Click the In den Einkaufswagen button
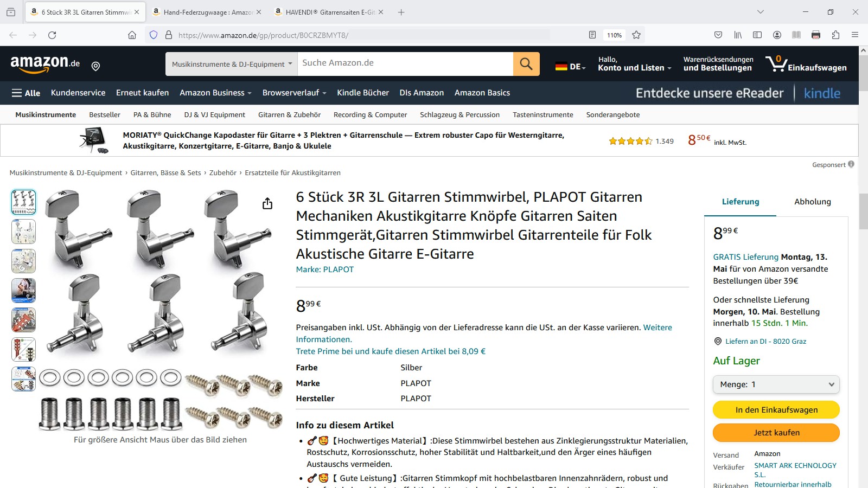 coord(776,410)
